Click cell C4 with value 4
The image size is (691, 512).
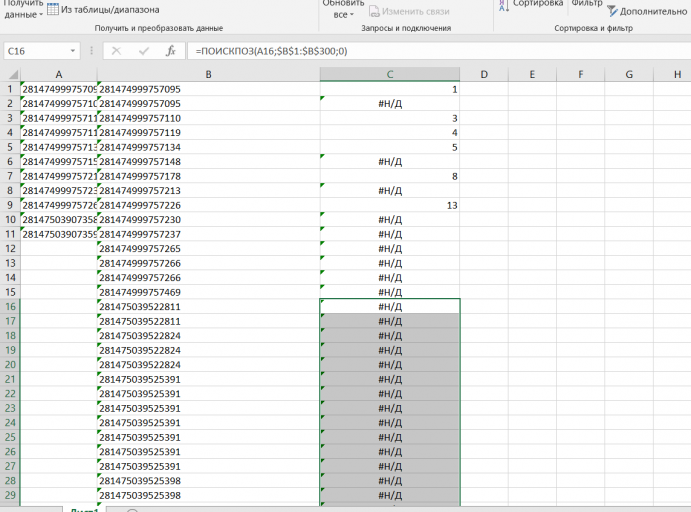(x=390, y=133)
